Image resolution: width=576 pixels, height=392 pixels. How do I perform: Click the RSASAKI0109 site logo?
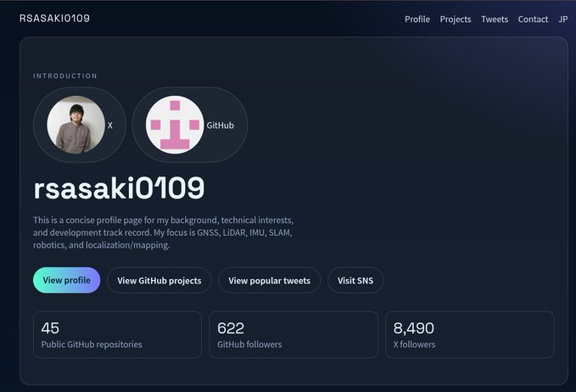tap(55, 19)
